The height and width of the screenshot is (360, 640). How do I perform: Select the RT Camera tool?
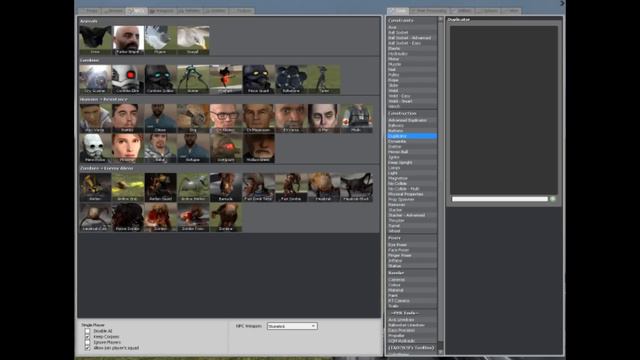click(x=411, y=301)
